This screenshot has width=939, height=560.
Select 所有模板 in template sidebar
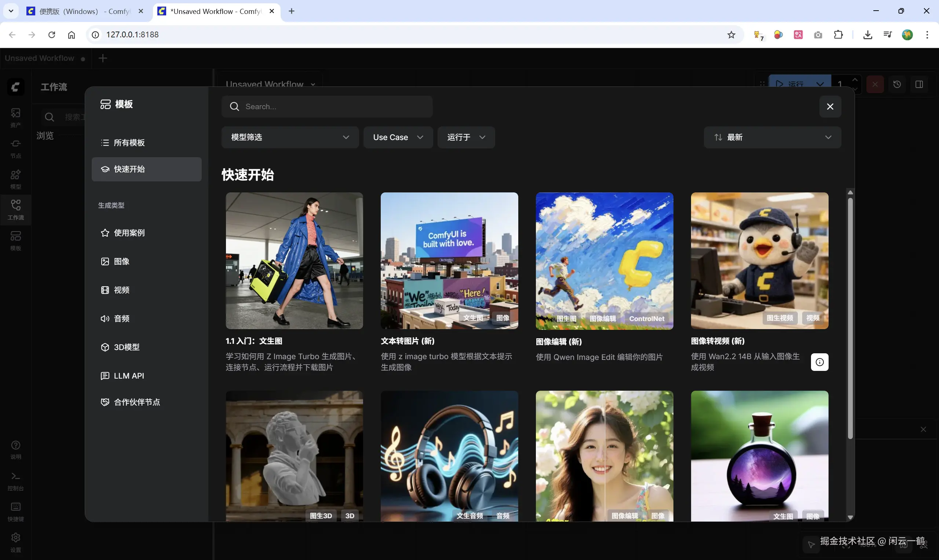pos(129,143)
